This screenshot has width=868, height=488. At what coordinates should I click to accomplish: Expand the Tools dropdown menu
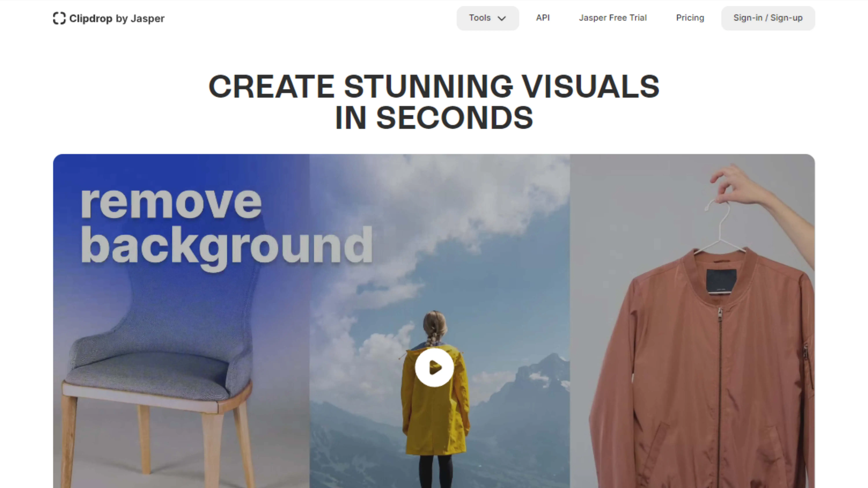(x=488, y=18)
